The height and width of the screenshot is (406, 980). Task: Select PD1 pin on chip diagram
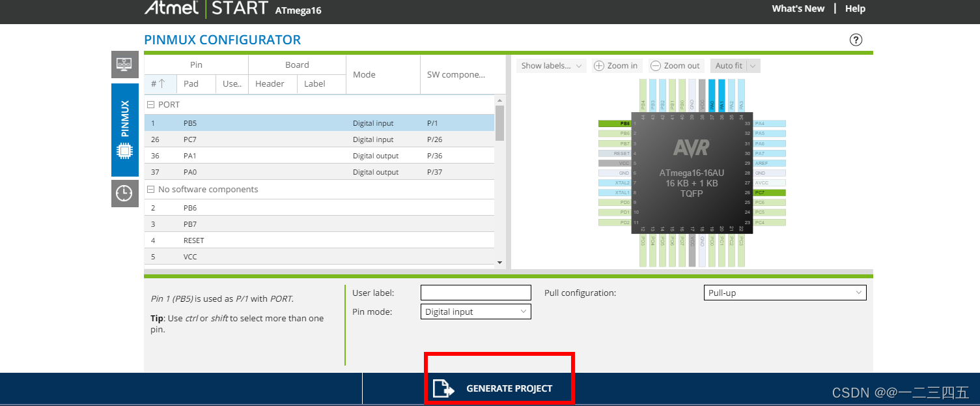pos(615,212)
